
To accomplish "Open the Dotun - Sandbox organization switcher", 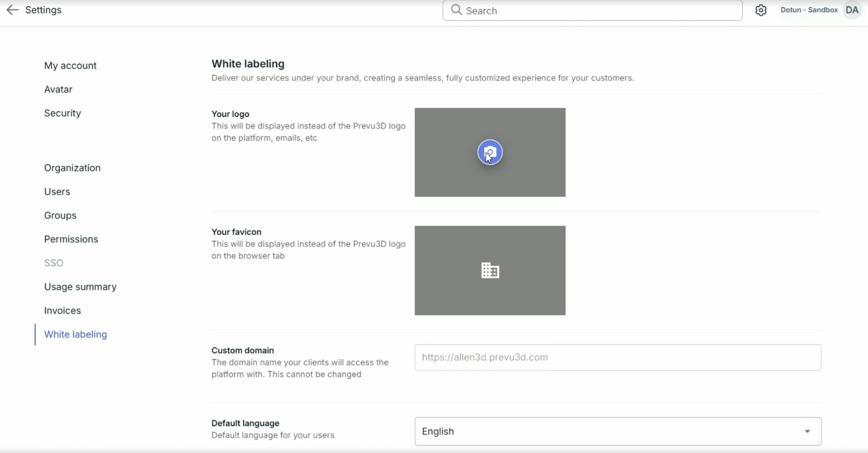I will point(809,10).
